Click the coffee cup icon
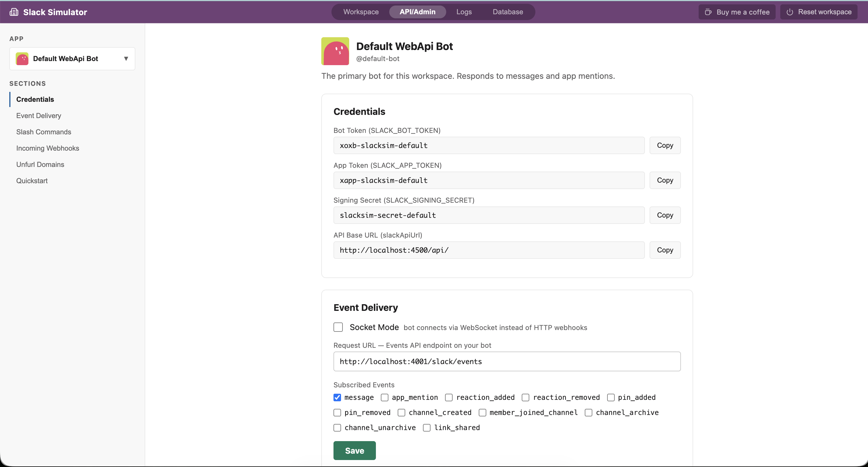This screenshot has height=467, width=868. tap(708, 12)
